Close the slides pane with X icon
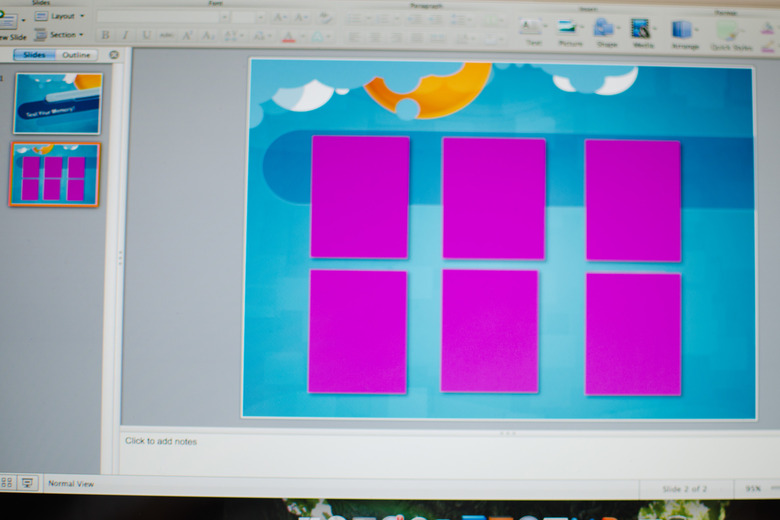 tap(113, 55)
